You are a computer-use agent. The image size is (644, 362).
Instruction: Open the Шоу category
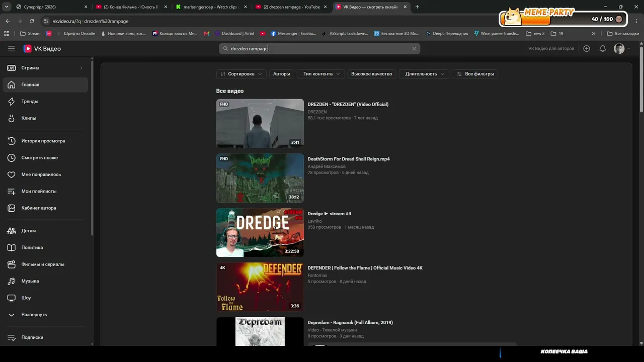(45, 298)
